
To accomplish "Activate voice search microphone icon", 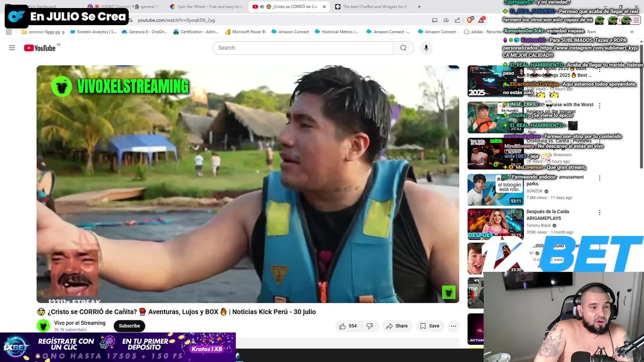I will pos(426,48).
